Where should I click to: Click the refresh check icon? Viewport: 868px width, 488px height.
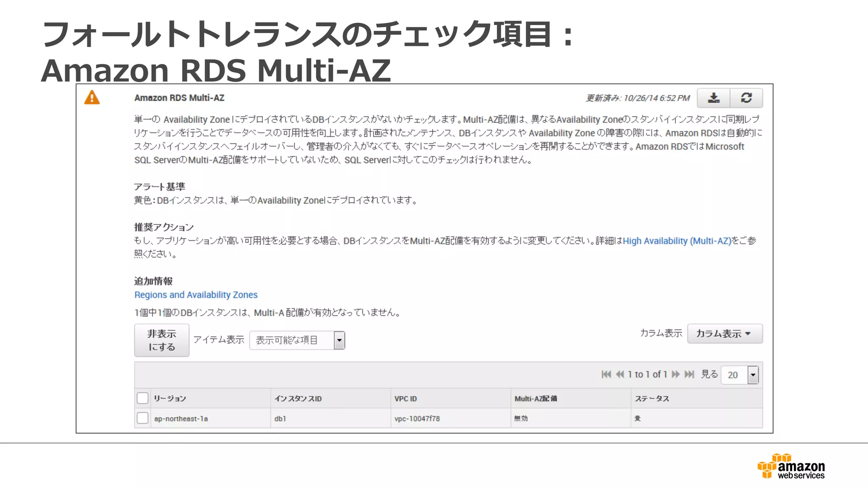[x=746, y=98]
